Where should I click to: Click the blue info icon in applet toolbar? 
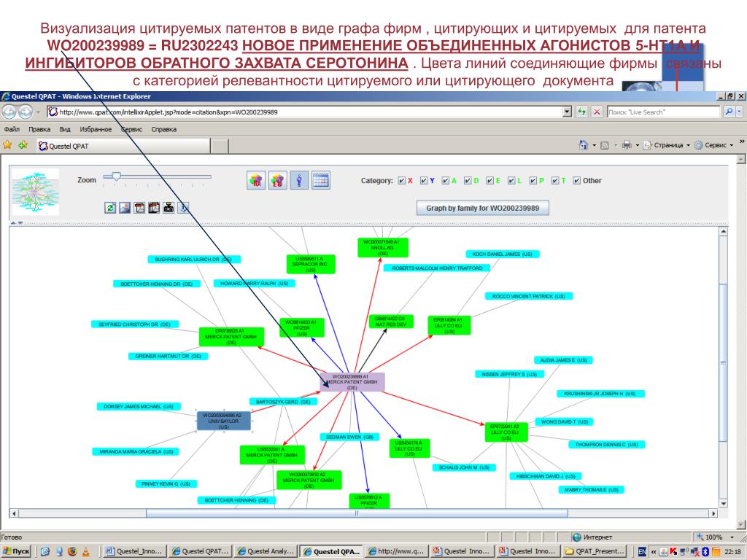(x=183, y=208)
